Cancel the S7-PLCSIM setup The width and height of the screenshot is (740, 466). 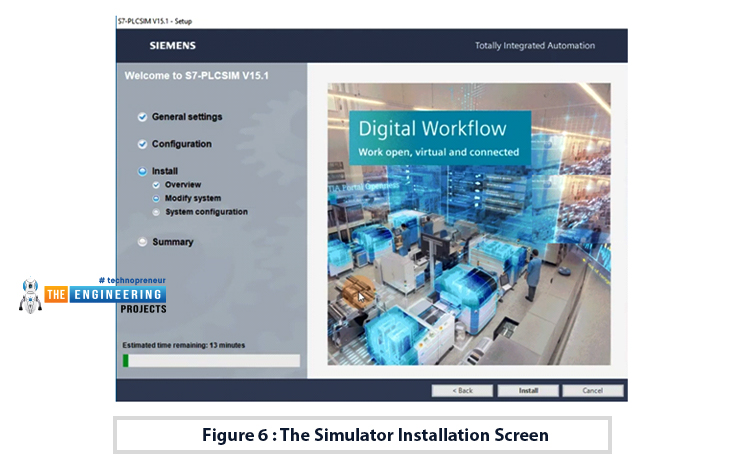click(593, 390)
